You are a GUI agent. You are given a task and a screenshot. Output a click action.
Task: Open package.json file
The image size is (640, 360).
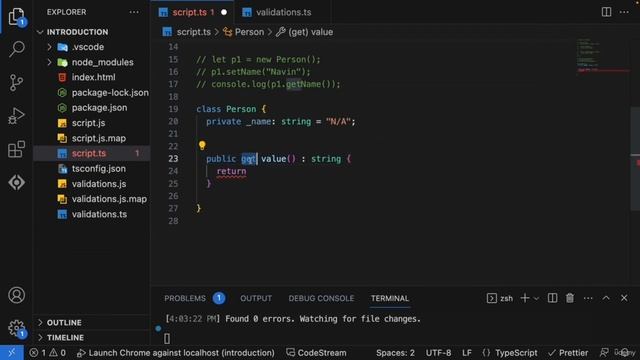coord(99,108)
